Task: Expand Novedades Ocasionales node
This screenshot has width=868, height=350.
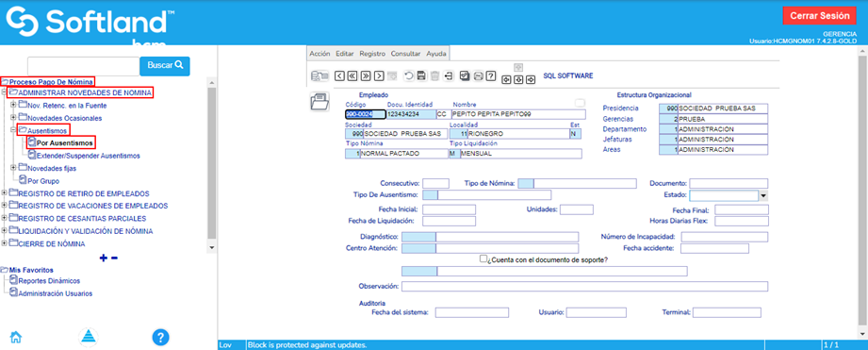Action: click(x=13, y=117)
